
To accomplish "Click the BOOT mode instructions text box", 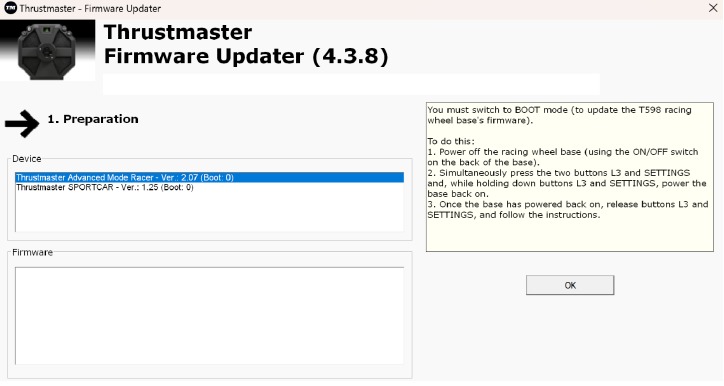I will pyautogui.click(x=569, y=177).
